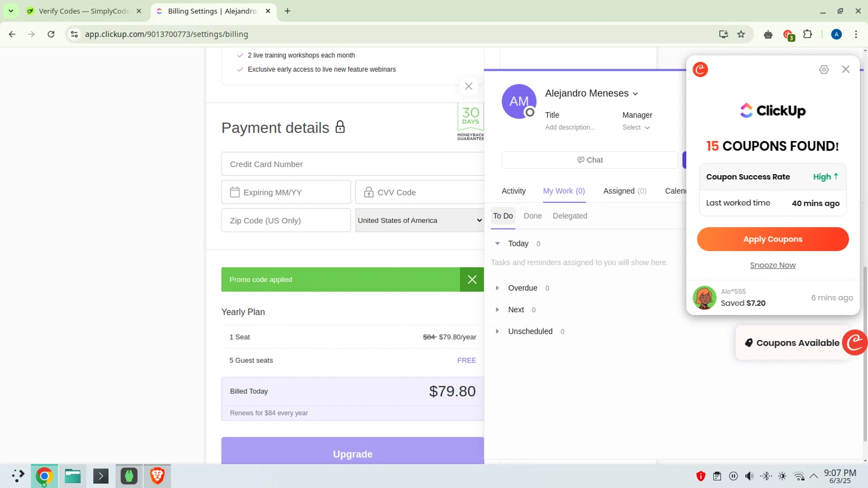Open Chrome profile A avatar
868x488 pixels.
point(836,34)
